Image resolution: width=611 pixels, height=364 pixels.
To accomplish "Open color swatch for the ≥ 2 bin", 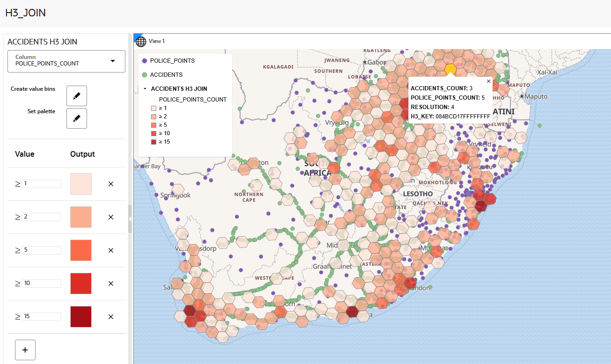I will coord(81,217).
